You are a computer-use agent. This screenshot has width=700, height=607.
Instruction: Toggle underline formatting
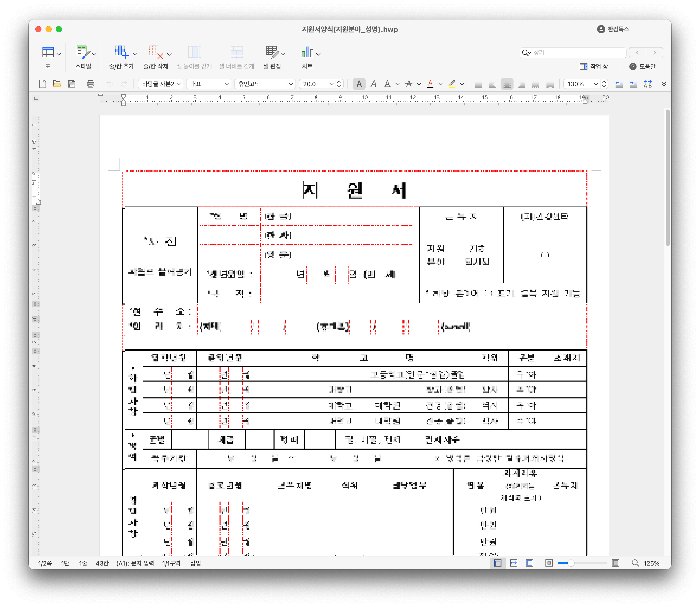tap(387, 84)
